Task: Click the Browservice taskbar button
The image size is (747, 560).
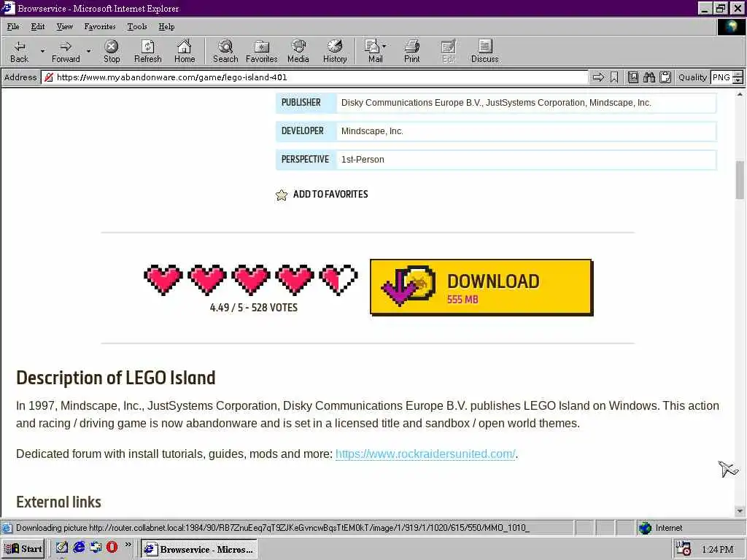Action: [199, 549]
